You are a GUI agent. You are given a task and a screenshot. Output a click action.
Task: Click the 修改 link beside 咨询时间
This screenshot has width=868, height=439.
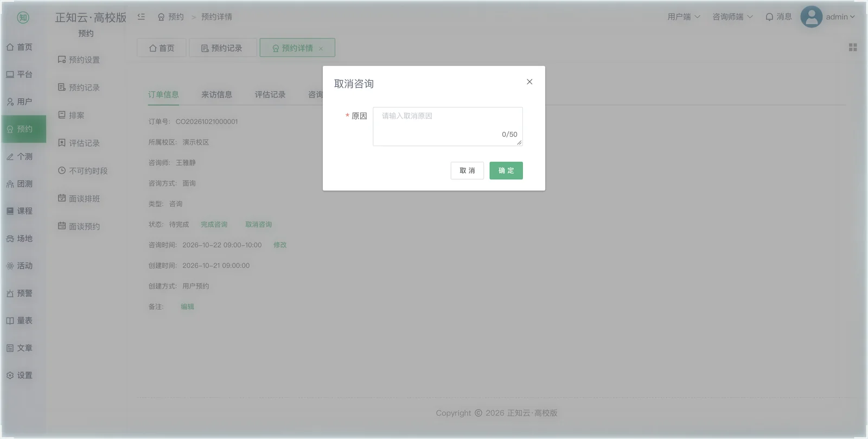tap(280, 245)
